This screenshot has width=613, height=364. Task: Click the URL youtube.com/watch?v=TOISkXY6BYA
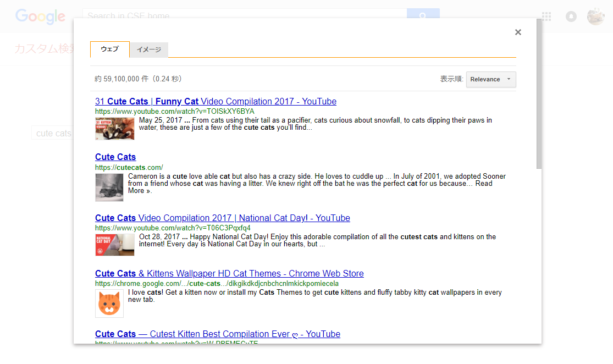click(x=175, y=112)
